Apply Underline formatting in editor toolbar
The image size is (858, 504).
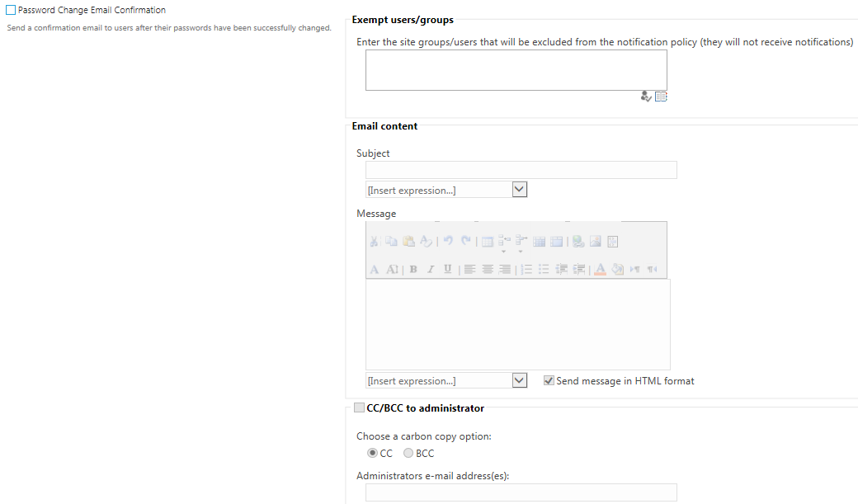(448, 269)
